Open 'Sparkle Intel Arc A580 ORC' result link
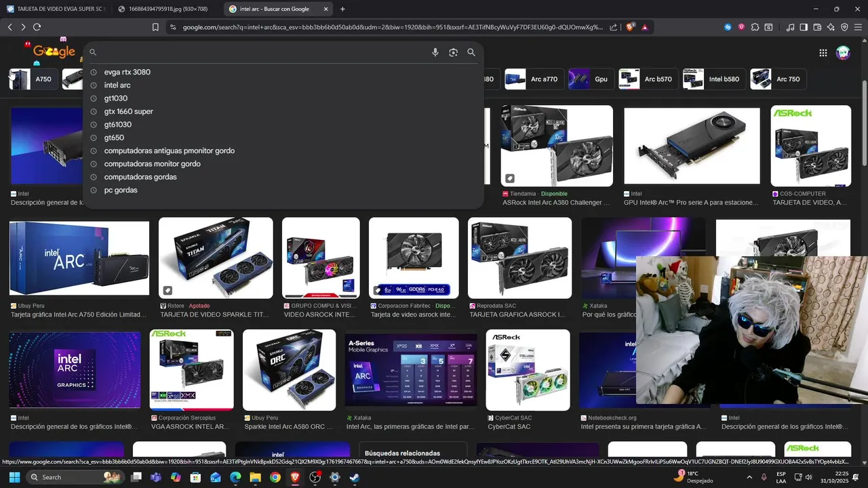Viewport: 868px width, 488px height. (288, 427)
